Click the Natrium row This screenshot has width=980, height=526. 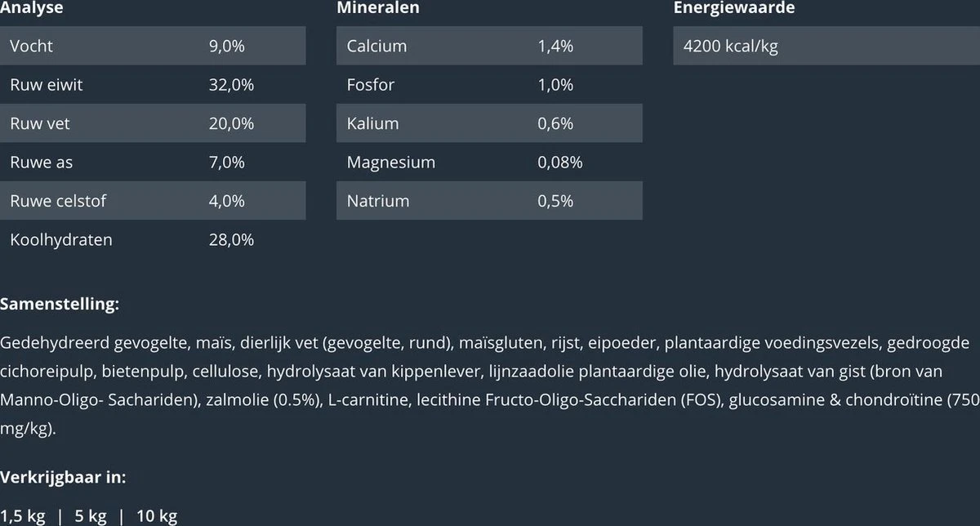(488, 201)
